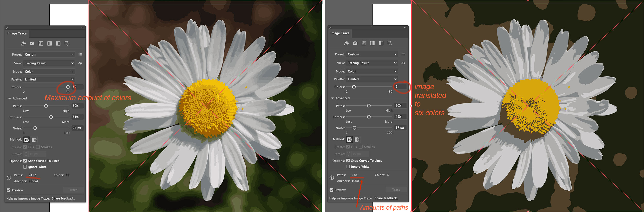This screenshot has width=644, height=212.
Task: Toggle eye icon beside View in right panel
Action: pos(403,63)
